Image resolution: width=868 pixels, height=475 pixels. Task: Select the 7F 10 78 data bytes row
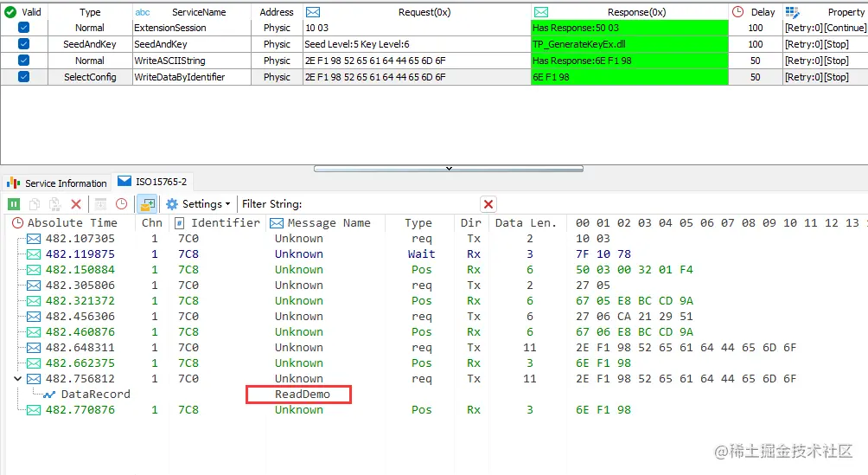[x=603, y=254]
